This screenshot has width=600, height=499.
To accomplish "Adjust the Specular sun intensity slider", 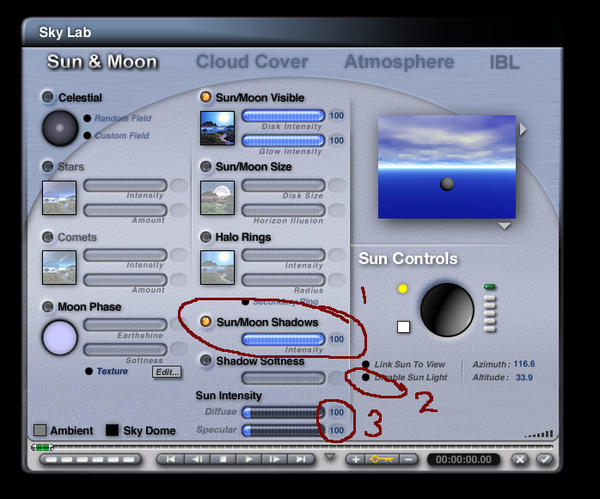I will (284, 431).
